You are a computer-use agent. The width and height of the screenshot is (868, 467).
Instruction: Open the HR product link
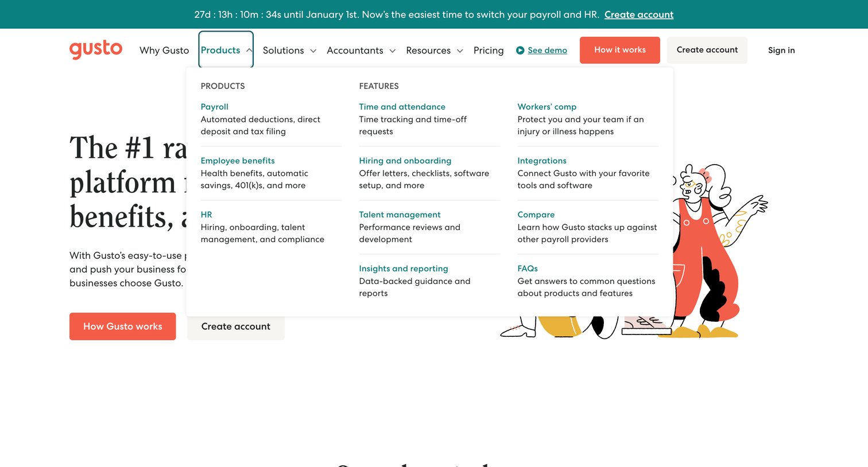[207, 215]
